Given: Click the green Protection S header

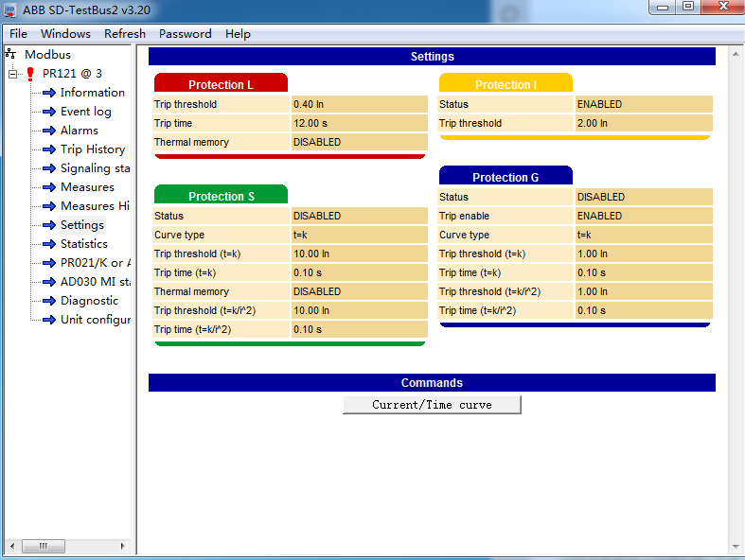Looking at the screenshot, I should pyautogui.click(x=221, y=194).
